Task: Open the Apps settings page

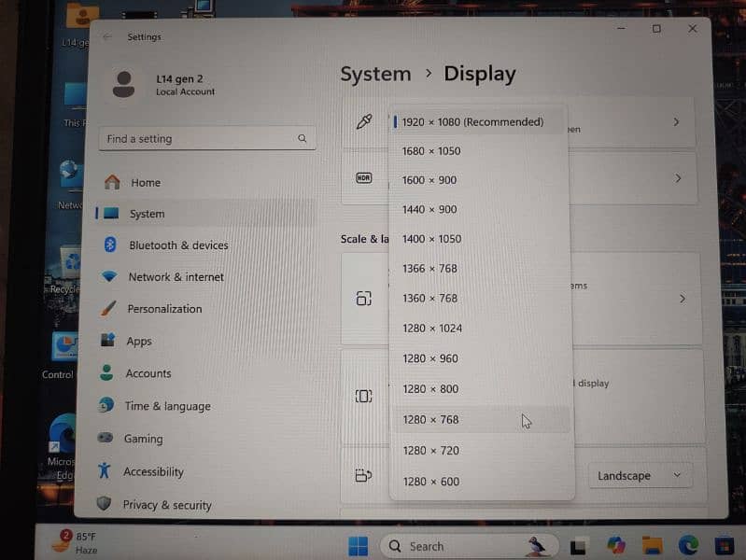Action: [x=139, y=342]
